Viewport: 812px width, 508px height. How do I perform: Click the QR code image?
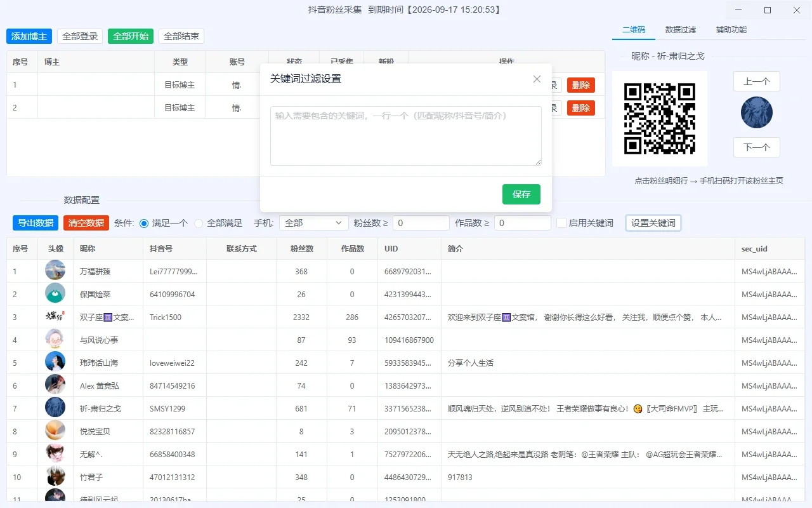pyautogui.click(x=660, y=119)
